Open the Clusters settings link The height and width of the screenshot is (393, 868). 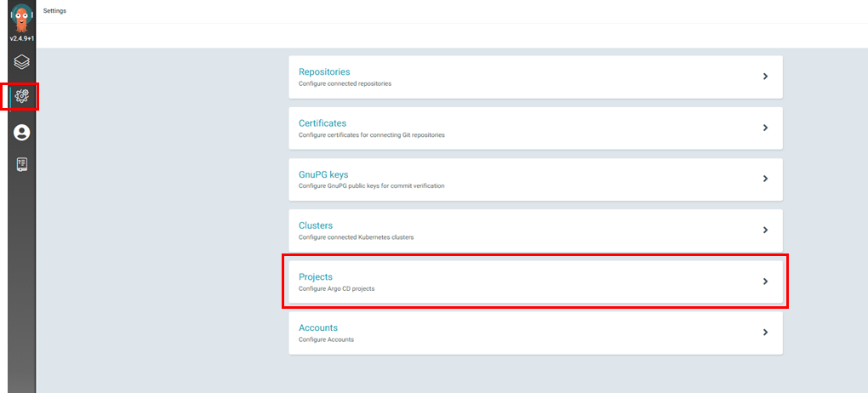click(x=316, y=225)
